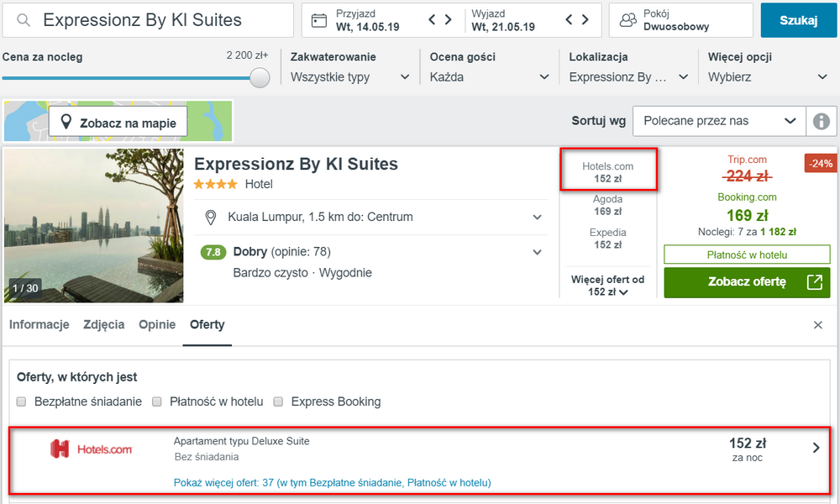Expand the Polecane przez nas sort dropdown
The height and width of the screenshot is (504, 840).
(x=719, y=121)
